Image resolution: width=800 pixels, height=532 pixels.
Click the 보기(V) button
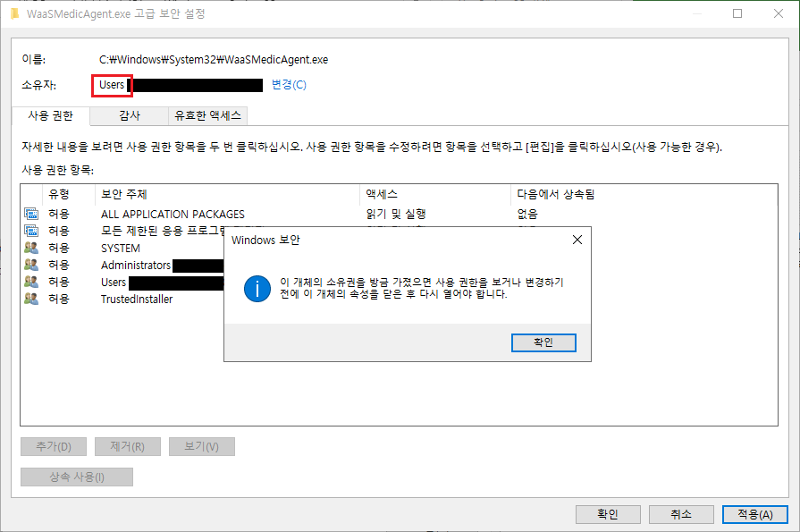coord(201,447)
